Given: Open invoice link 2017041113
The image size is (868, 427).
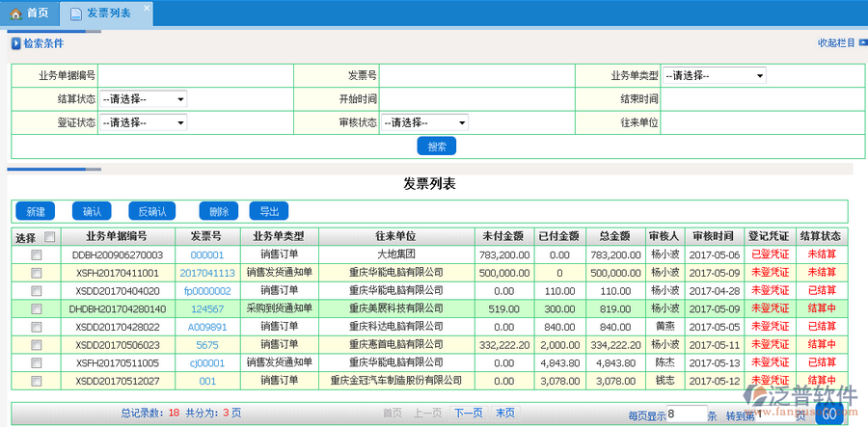Looking at the screenshot, I should (206, 273).
